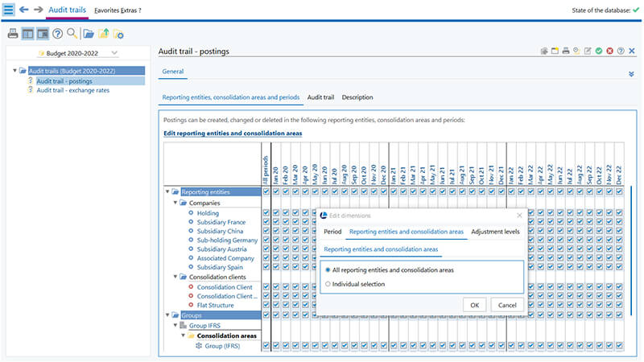The image size is (644, 362).
Task: Collapse the Reporting entities node in grid
Action: pyautogui.click(x=167, y=191)
